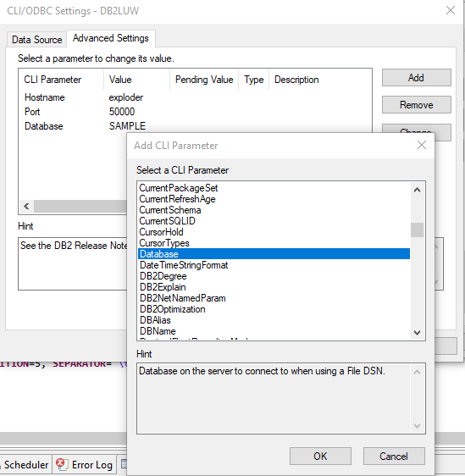This screenshot has width=465, height=476.
Task: Sort by the CLI Parameter column header
Action: (x=62, y=80)
